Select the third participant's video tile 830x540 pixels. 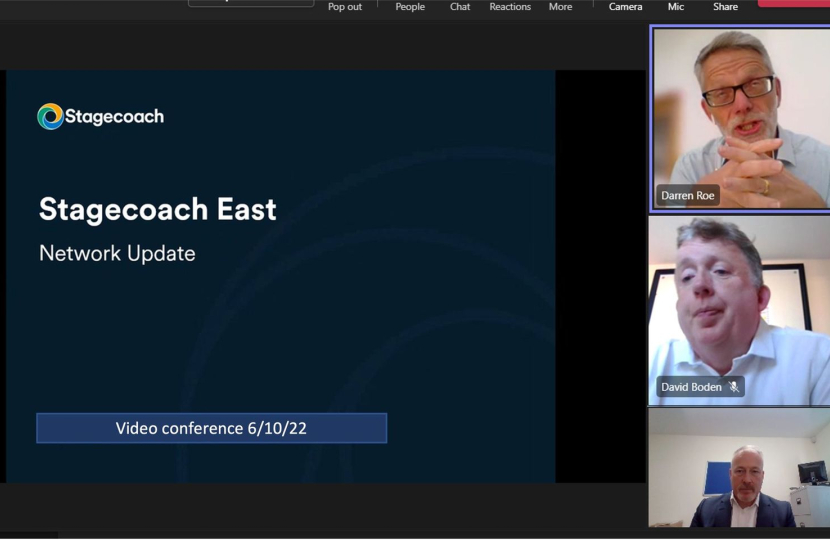739,467
